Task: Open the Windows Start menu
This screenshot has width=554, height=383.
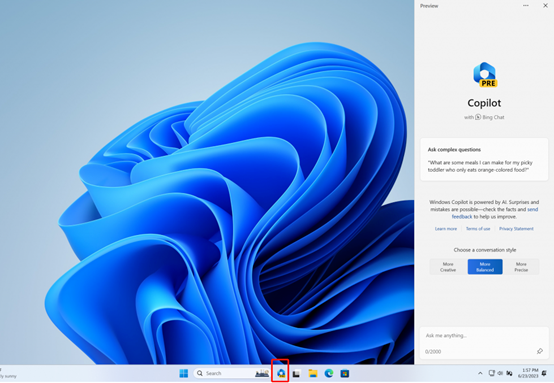Action: pyautogui.click(x=184, y=373)
